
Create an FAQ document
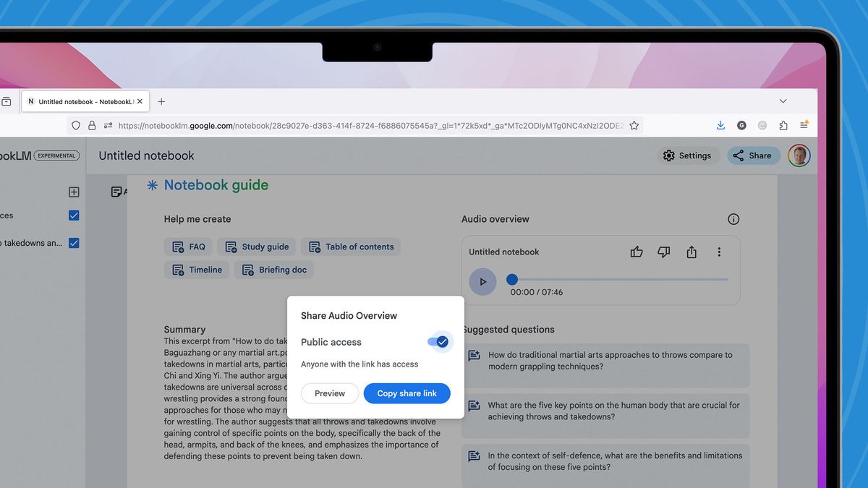[189, 247]
